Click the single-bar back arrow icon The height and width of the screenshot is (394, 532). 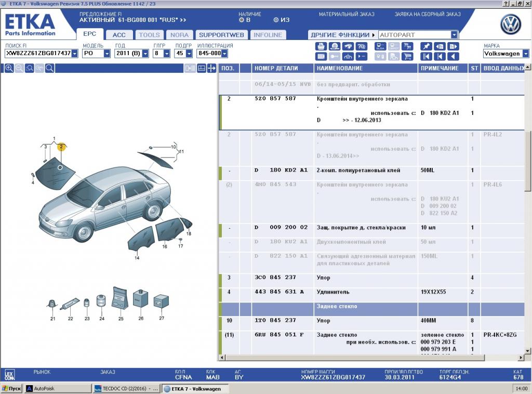[440, 56]
